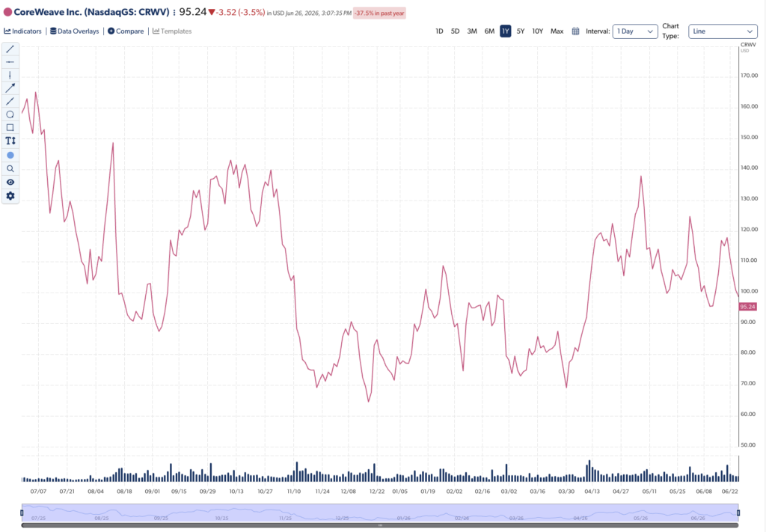Select the text annotation tool

[x=10, y=141]
